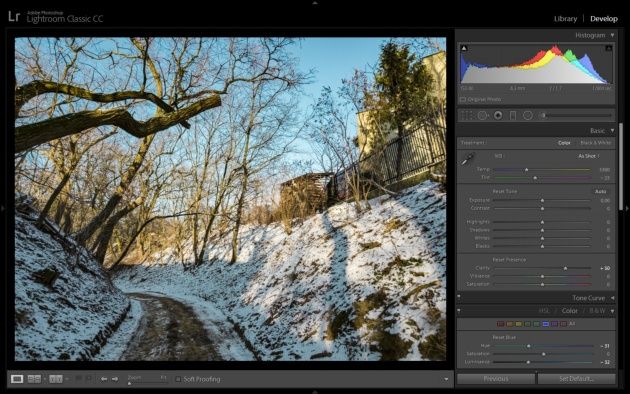Select the HSL tab
The width and height of the screenshot is (630, 394).
pyautogui.click(x=544, y=311)
